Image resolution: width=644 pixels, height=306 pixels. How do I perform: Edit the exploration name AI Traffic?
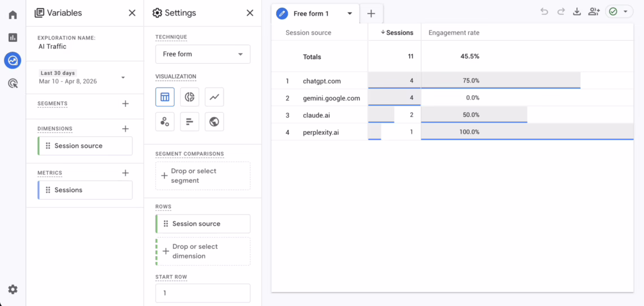tap(53, 46)
